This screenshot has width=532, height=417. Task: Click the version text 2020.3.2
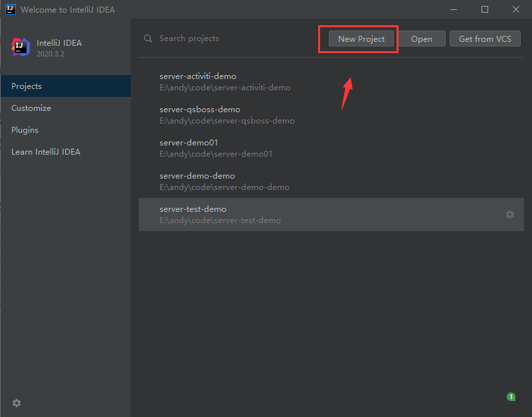tap(50, 54)
